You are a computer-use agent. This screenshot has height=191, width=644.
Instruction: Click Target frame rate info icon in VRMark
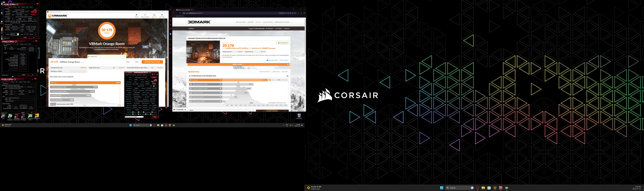point(114,68)
